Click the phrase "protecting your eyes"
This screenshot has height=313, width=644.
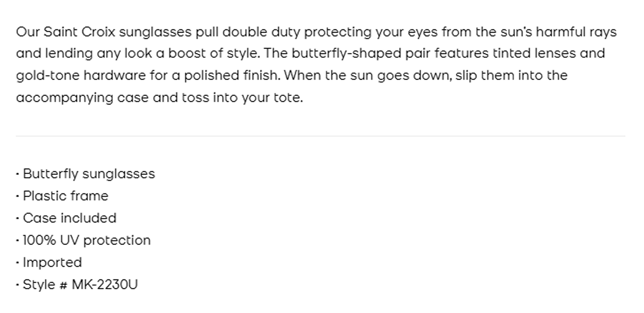coord(371,32)
